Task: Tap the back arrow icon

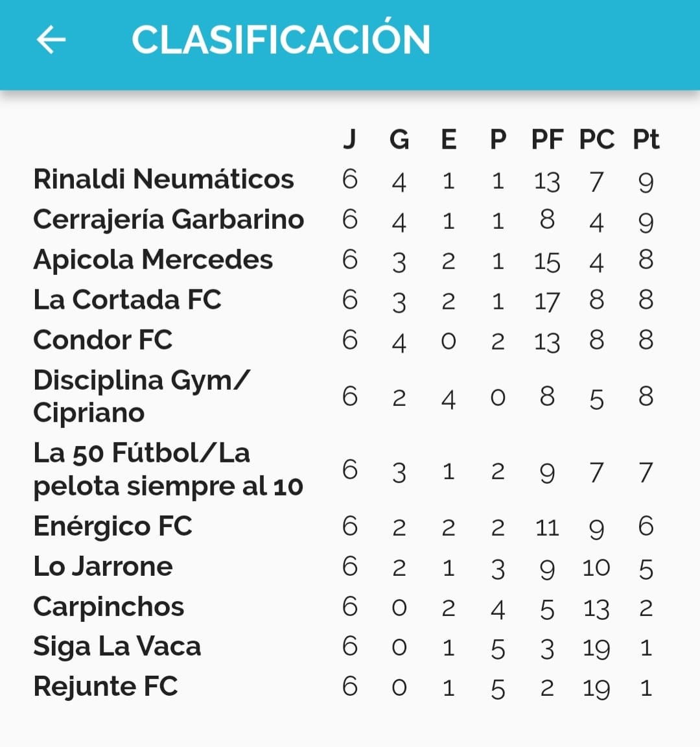Action: pyautogui.click(x=51, y=40)
